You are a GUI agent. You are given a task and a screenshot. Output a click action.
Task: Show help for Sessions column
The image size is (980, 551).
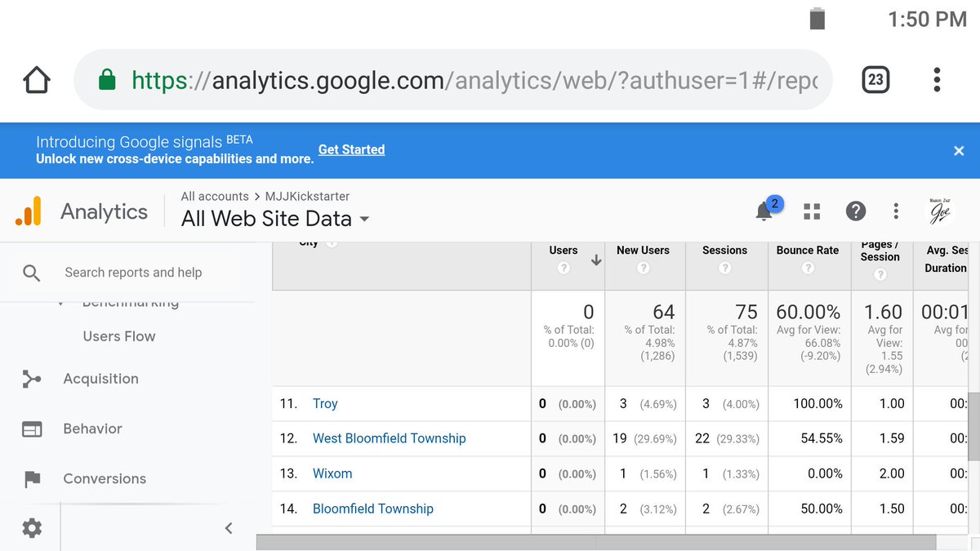pyautogui.click(x=724, y=268)
